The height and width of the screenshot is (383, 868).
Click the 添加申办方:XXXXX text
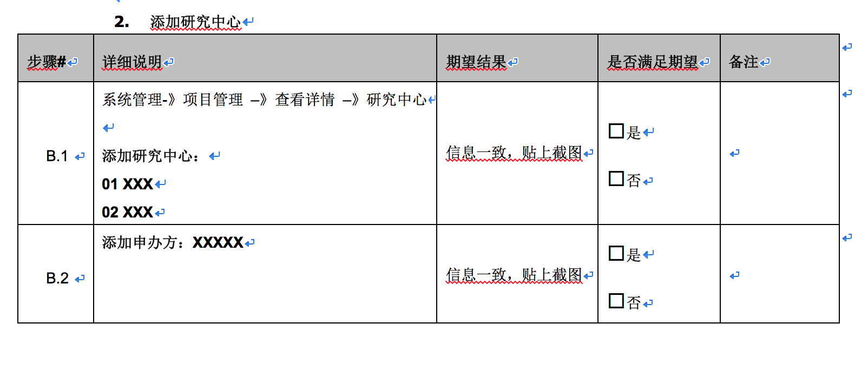173,242
